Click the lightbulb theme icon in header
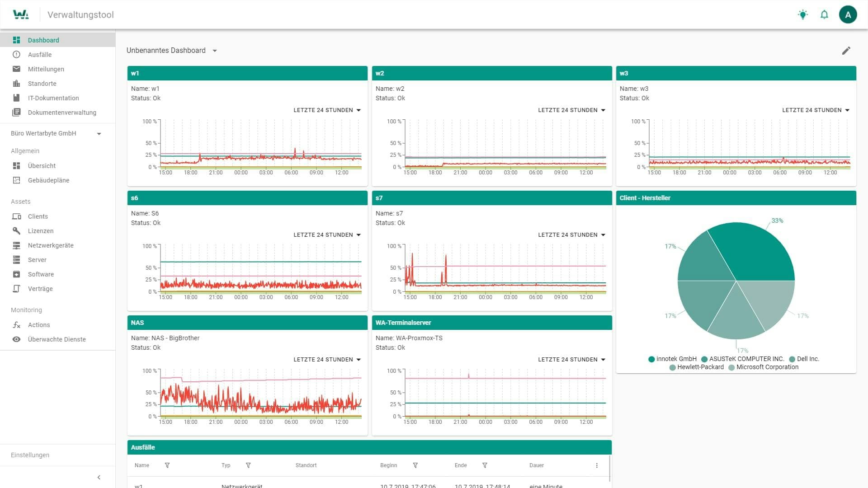Image resolution: width=868 pixels, height=488 pixels. (x=802, y=14)
